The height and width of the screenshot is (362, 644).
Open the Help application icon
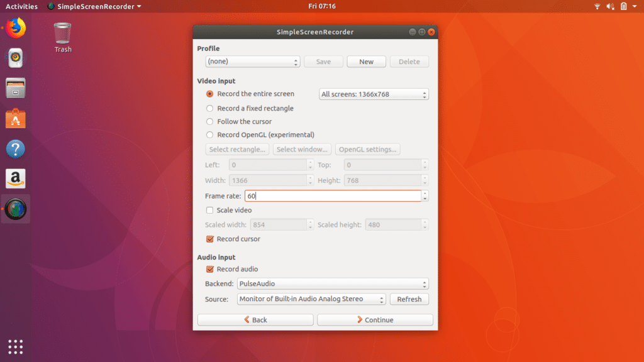15,148
